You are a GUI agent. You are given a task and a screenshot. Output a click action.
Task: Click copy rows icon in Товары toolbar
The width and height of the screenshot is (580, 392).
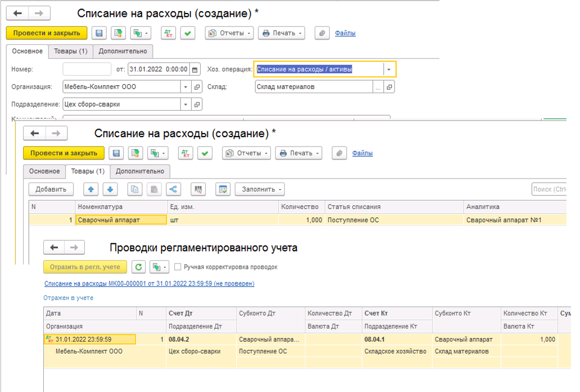(135, 189)
